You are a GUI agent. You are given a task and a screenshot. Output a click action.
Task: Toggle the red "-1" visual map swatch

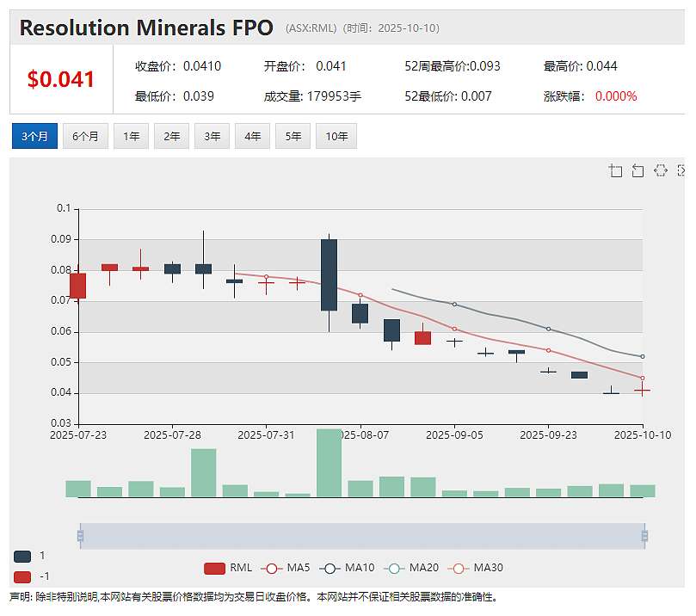pos(22,577)
